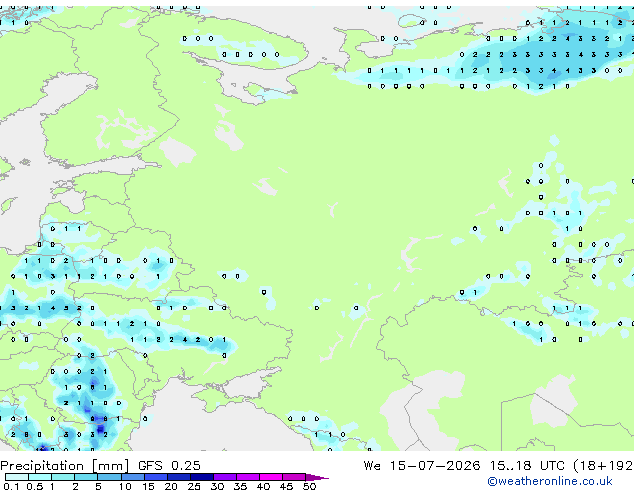Image resolution: width=634 pixels, height=490 pixels.
Task: Click the "GFS" model label
Action: [x=150, y=466]
